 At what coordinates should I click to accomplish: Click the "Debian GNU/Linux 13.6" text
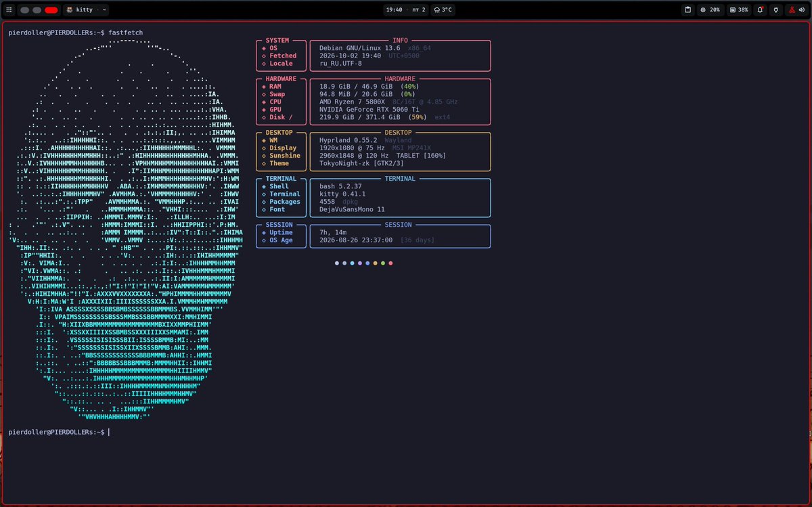click(x=360, y=48)
